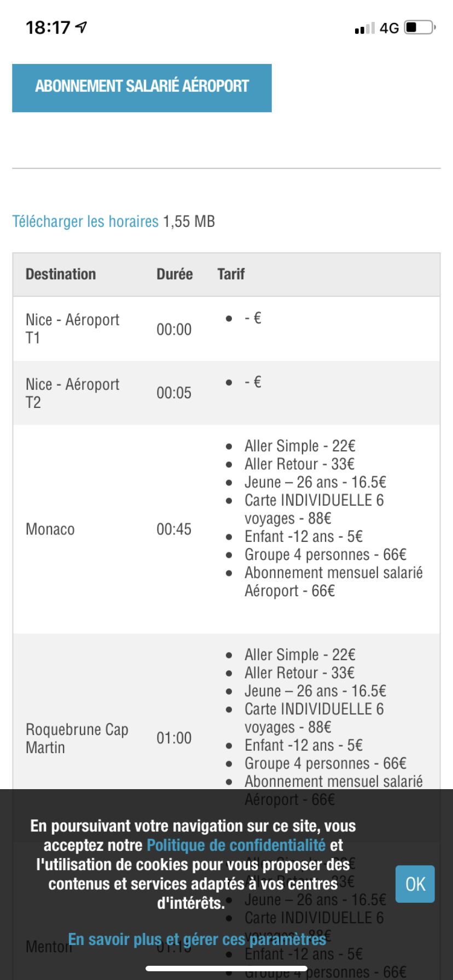Tap the cellular signal strength bars
The width and height of the screenshot is (453, 980).
364,28
